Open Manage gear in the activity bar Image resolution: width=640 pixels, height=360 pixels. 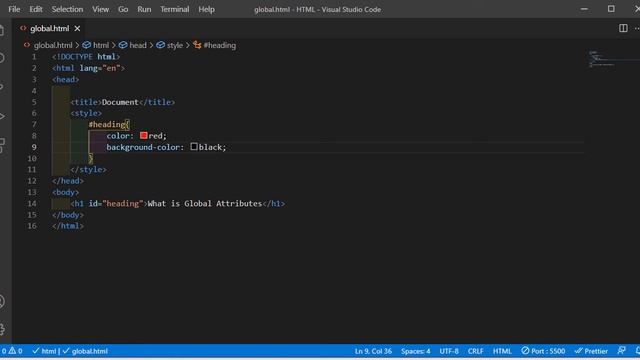point(2,329)
